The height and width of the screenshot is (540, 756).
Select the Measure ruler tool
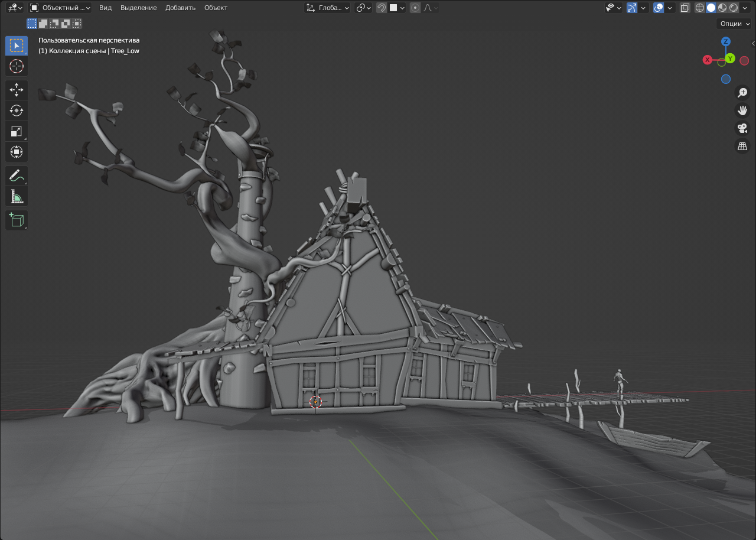tap(17, 196)
